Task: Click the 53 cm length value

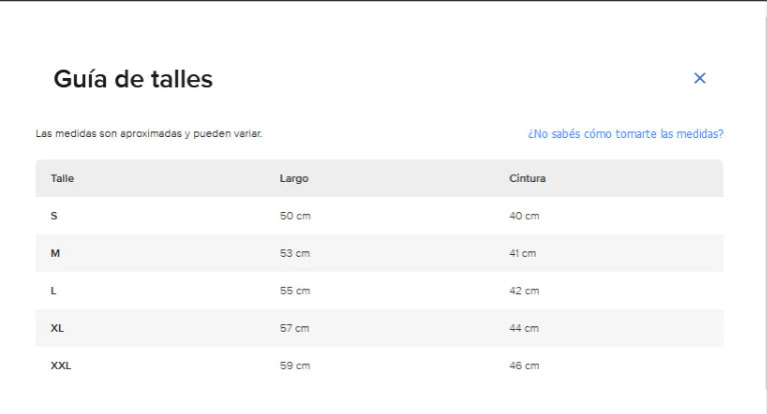Action: click(x=294, y=253)
